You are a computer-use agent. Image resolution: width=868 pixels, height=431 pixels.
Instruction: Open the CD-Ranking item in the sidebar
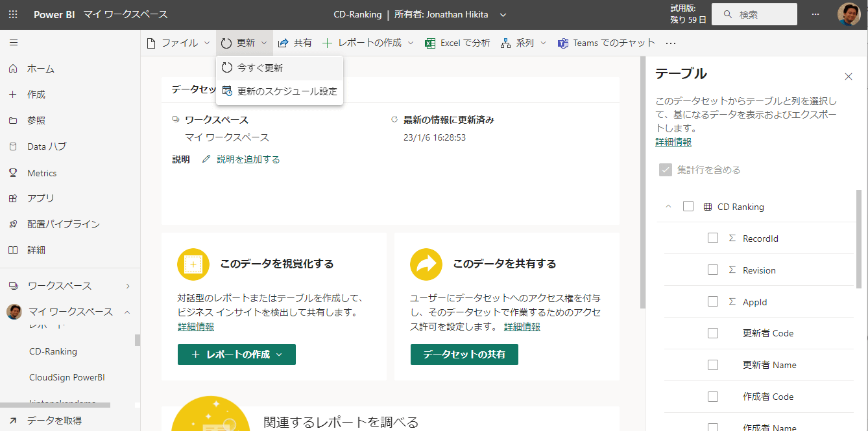pos(53,351)
